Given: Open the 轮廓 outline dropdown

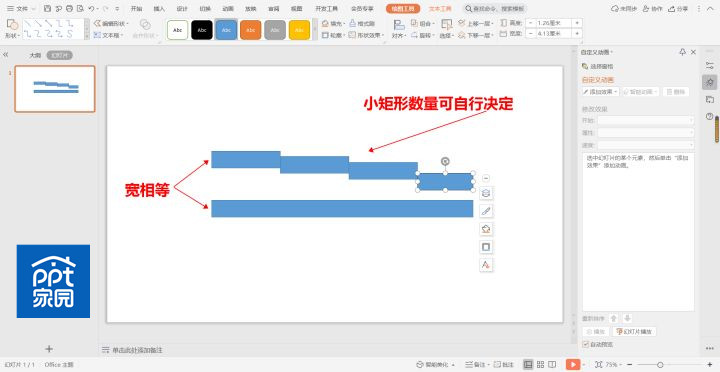Looking at the screenshot, I should (333, 35).
